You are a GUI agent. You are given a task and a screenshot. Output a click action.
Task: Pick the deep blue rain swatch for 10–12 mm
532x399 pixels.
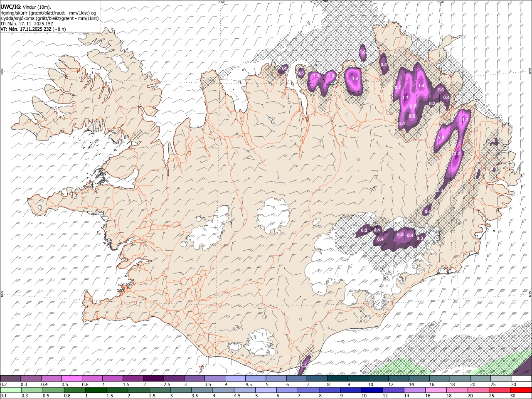coord(372,390)
